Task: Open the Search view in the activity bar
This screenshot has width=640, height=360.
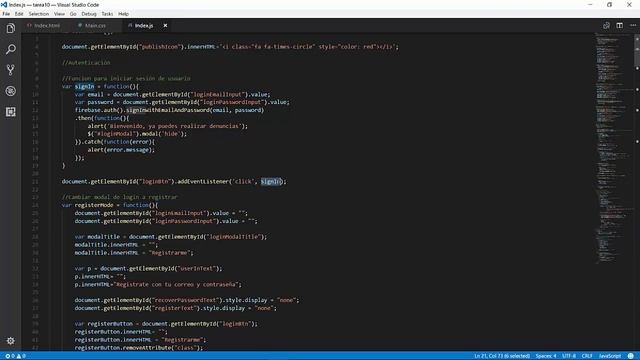Action: coord(11,49)
